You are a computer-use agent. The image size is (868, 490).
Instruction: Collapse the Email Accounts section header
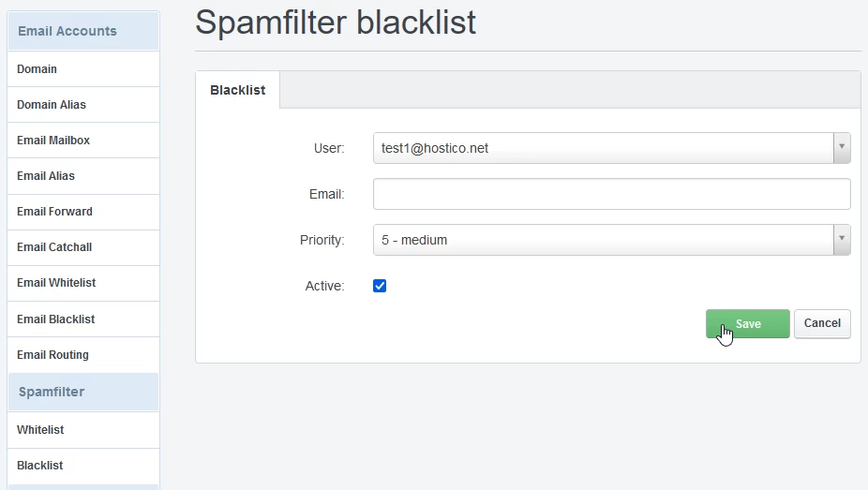[x=67, y=31]
